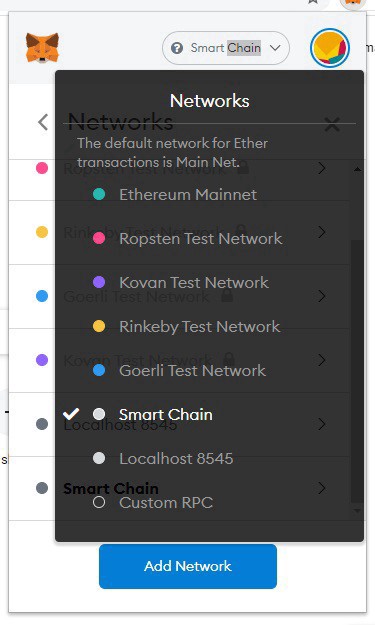Select the Custom RPC radio circle
375x625 pixels.
(x=99, y=502)
